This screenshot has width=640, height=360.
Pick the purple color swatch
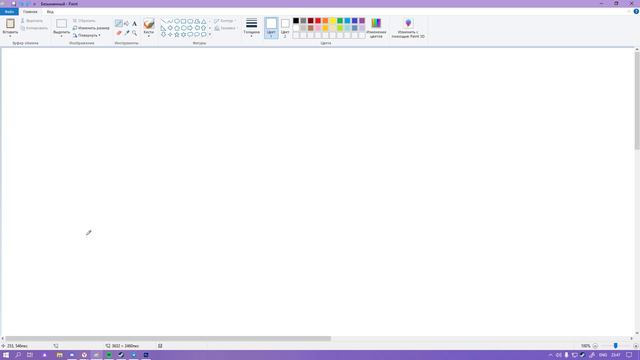(362, 20)
